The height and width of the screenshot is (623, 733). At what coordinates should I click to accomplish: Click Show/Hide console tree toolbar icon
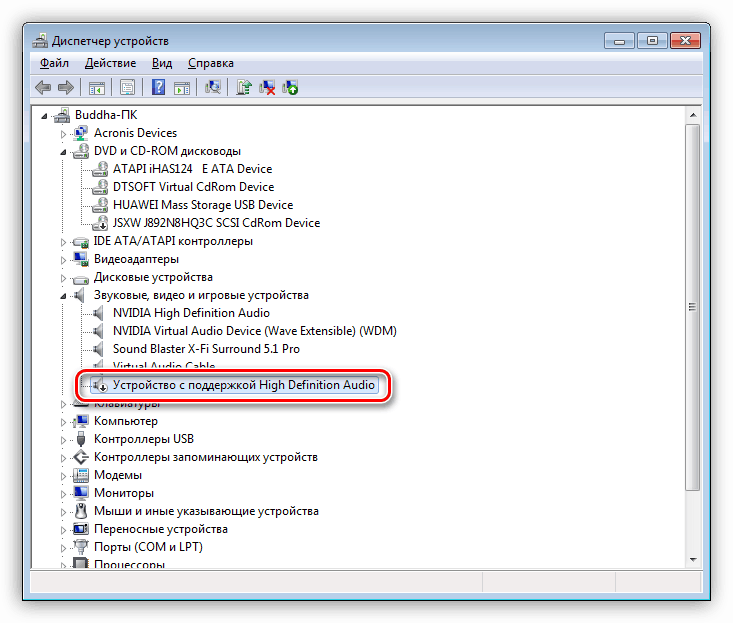tap(97, 87)
